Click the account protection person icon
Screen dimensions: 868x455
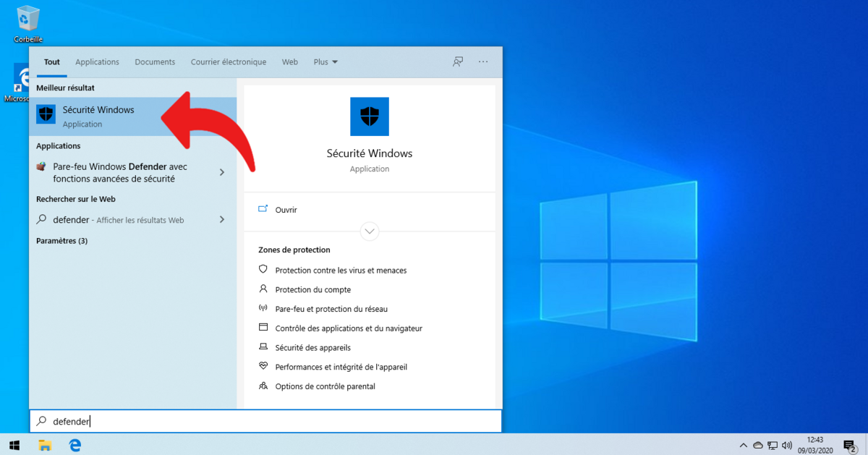[263, 289]
